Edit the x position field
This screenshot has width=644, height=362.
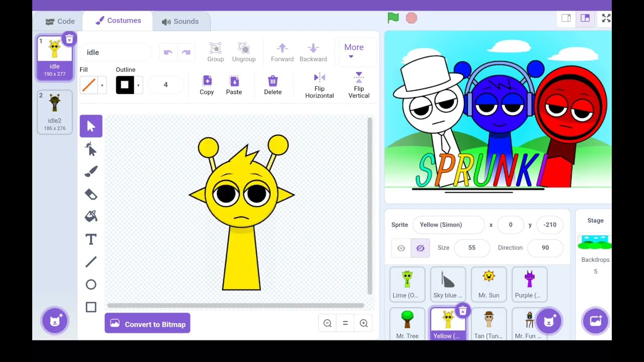510,225
